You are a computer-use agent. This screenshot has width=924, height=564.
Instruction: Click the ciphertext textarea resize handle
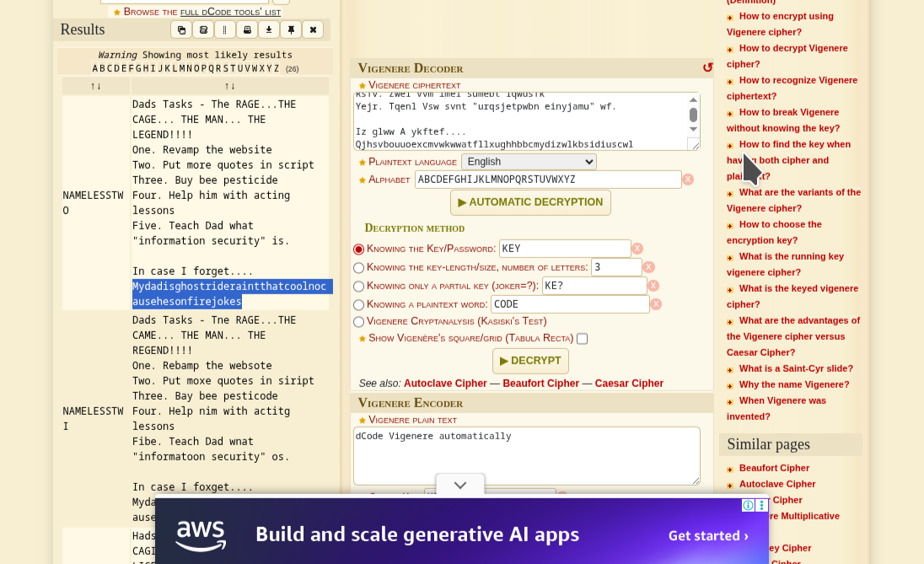695,146
